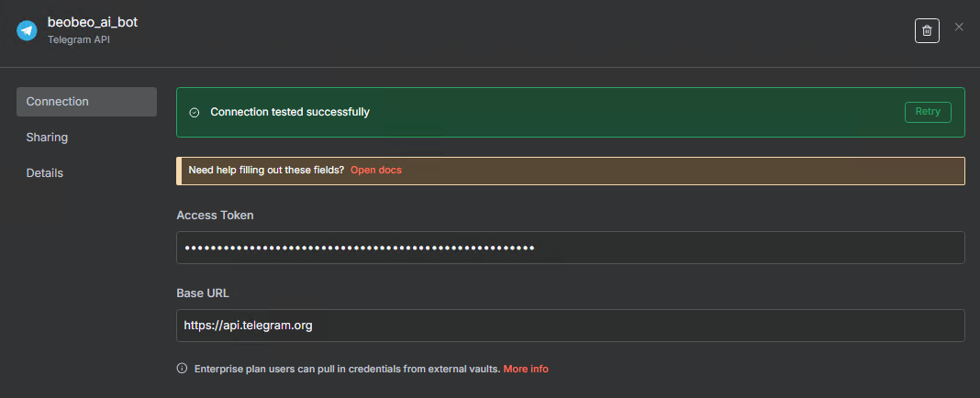Delete credential using the trash icon
Screen dimensions: 980x398
[927, 30]
